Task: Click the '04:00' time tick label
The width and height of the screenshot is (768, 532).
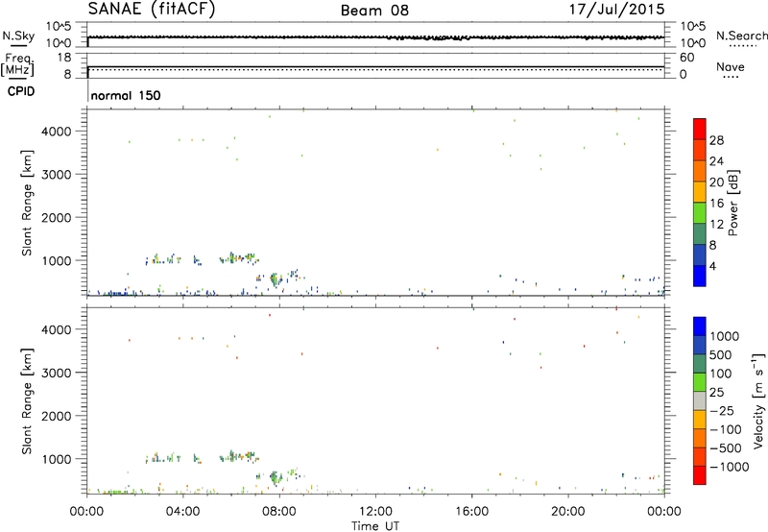Action: pyautogui.click(x=182, y=512)
